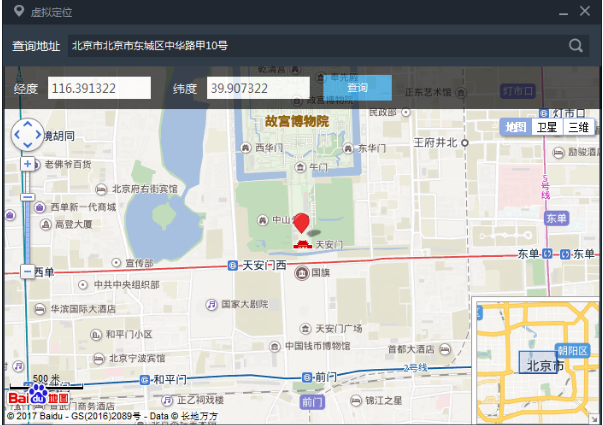Screen dimensions: 603x425
Task: Click the 民政部 map label
Action: coord(383,112)
